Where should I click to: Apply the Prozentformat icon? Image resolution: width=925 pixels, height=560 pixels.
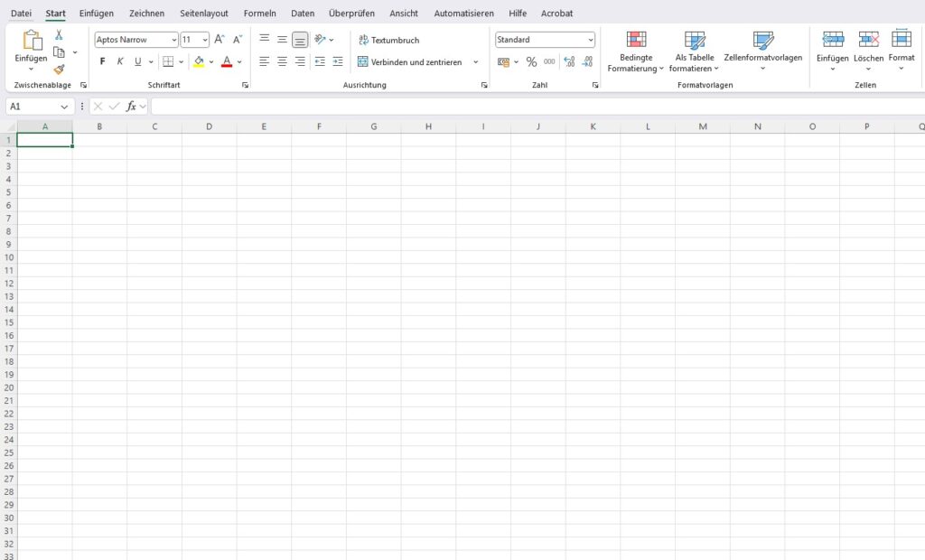[531, 61]
